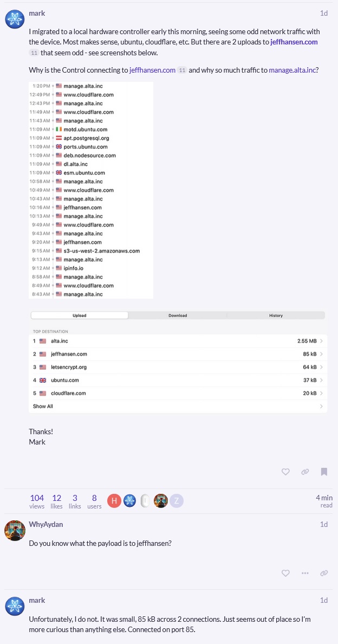Show the 12 likes on the topic
The width and height of the screenshot is (338, 644).
coord(57,501)
